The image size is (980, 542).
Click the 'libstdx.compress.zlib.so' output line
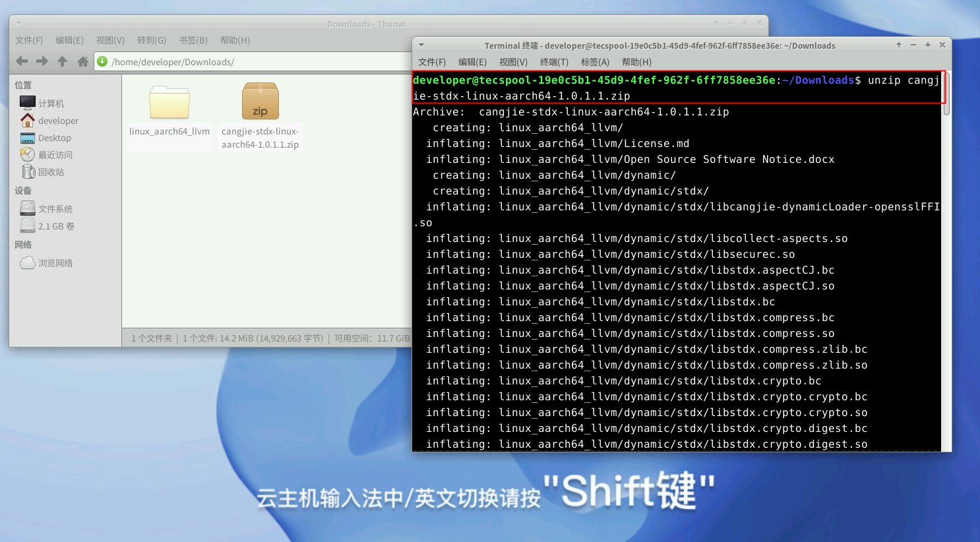point(647,365)
